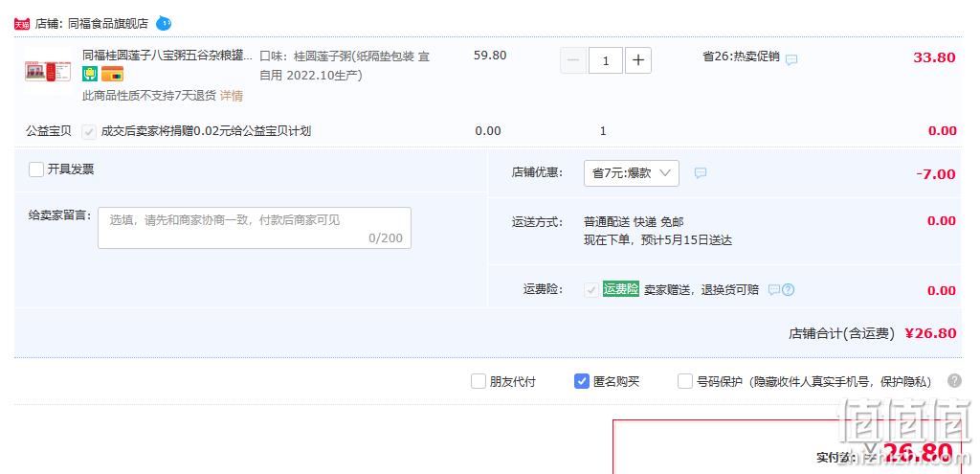Viewport: 980px width, 474px height.
Task: Click the store name 同福食品旗舰店
Action: 107,24
